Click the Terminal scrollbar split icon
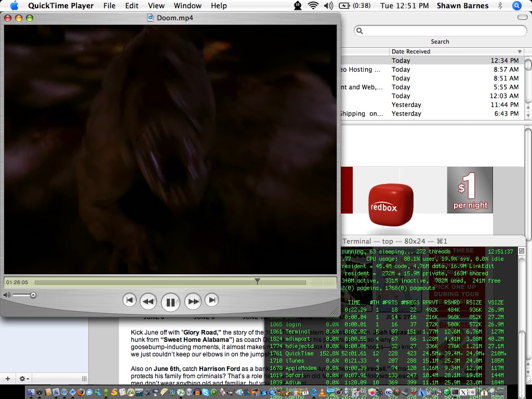The image size is (532, 399). [522, 251]
